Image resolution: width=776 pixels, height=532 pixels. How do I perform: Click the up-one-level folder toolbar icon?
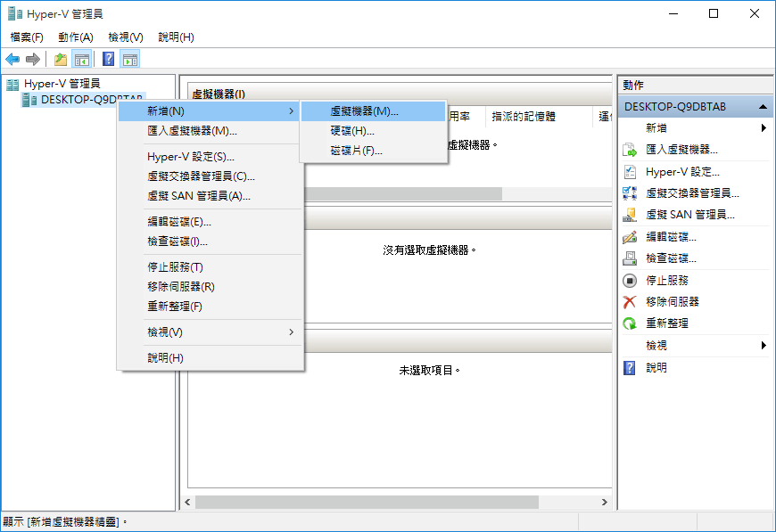click(x=60, y=60)
